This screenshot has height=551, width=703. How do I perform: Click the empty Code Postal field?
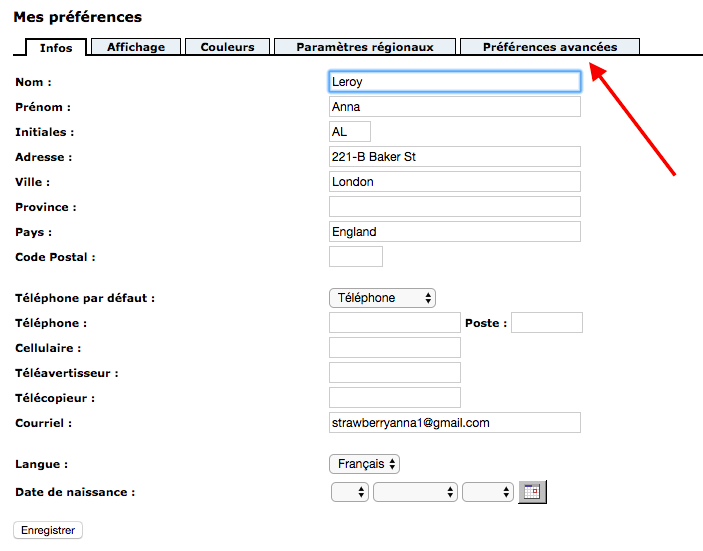pyautogui.click(x=355, y=257)
